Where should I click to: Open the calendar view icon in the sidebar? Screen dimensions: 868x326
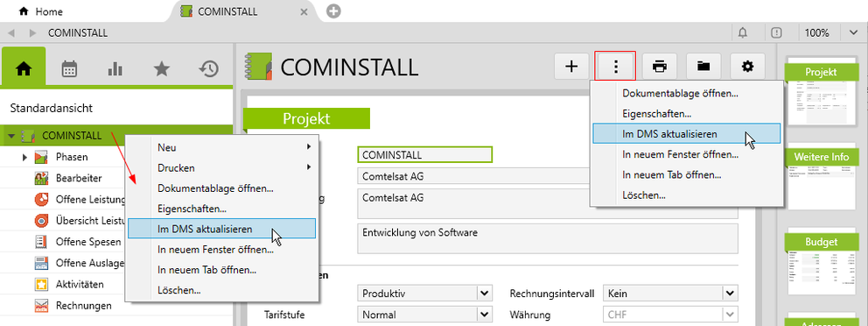[x=69, y=68]
